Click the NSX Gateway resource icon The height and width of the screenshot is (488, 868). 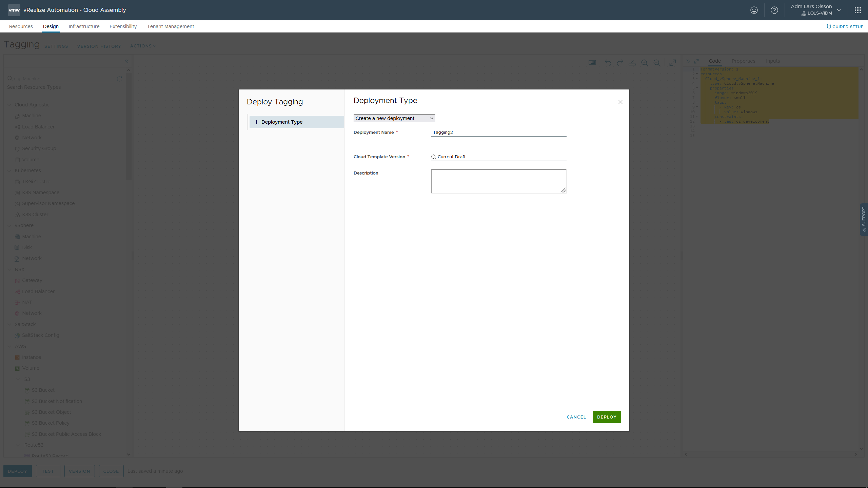coord(17,281)
